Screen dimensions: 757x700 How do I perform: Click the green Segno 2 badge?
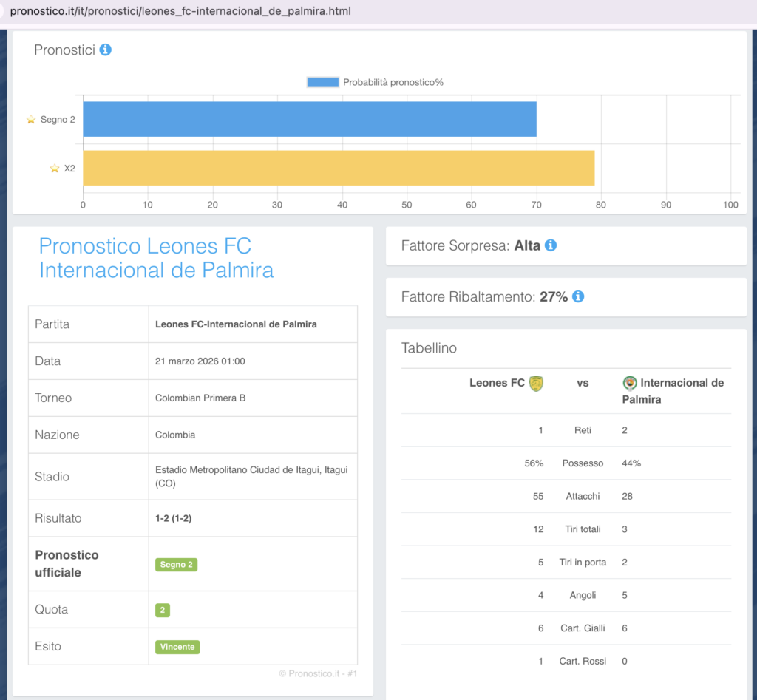pyautogui.click(x=177, y=565)
